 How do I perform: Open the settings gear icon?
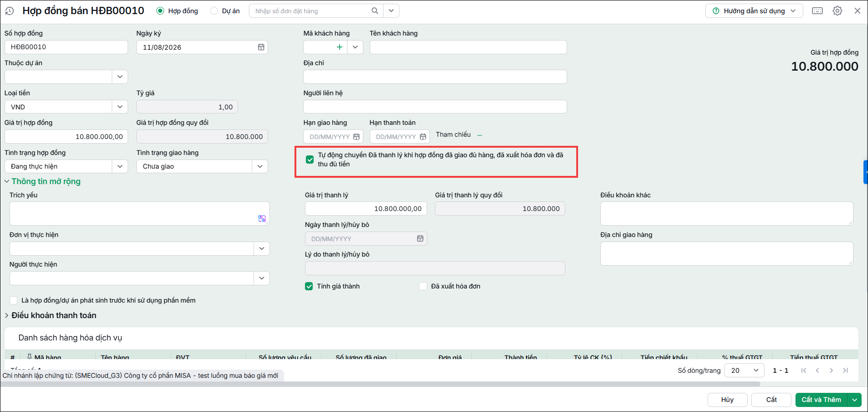[837, 11]
